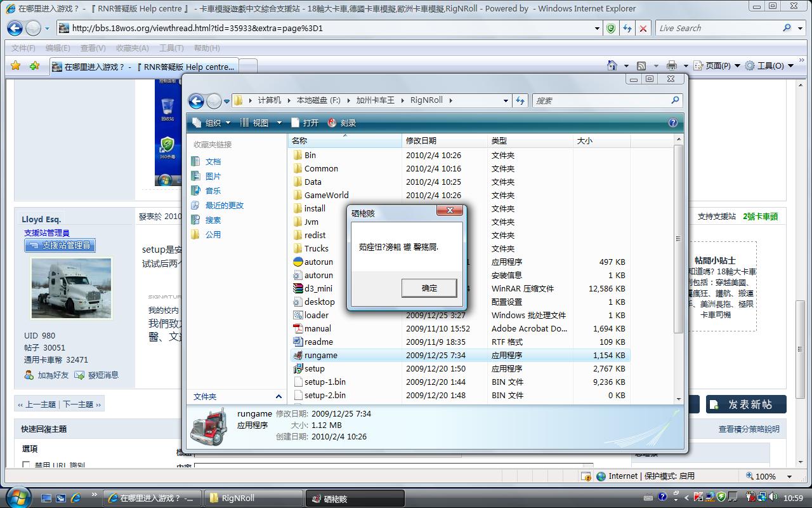Open the IE favorites star icon
This screenshot has width=812, height=508.
tap(16, 66)
